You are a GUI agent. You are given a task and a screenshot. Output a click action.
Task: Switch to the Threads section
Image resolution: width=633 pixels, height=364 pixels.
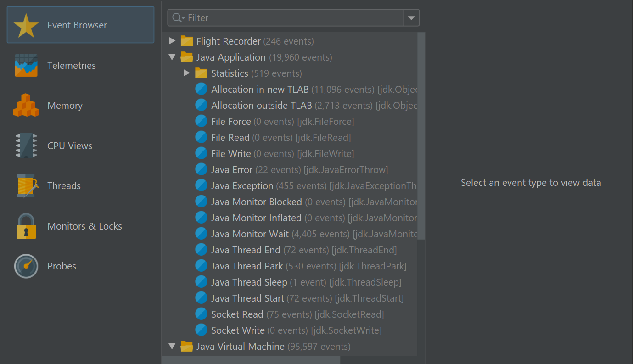coord(80,186)
